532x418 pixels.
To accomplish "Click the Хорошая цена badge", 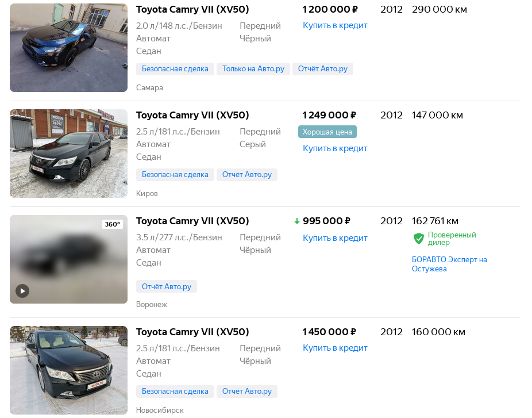I will coord(327,132).
